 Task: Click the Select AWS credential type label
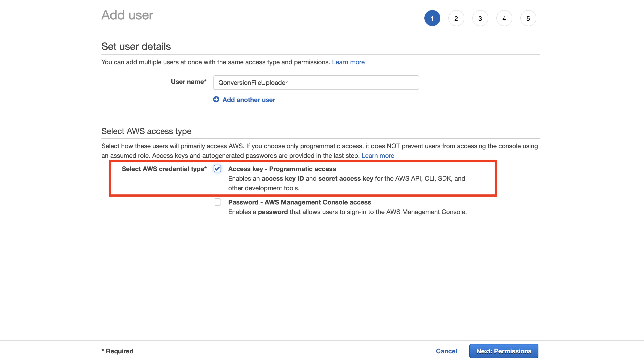tap(164, 169)
